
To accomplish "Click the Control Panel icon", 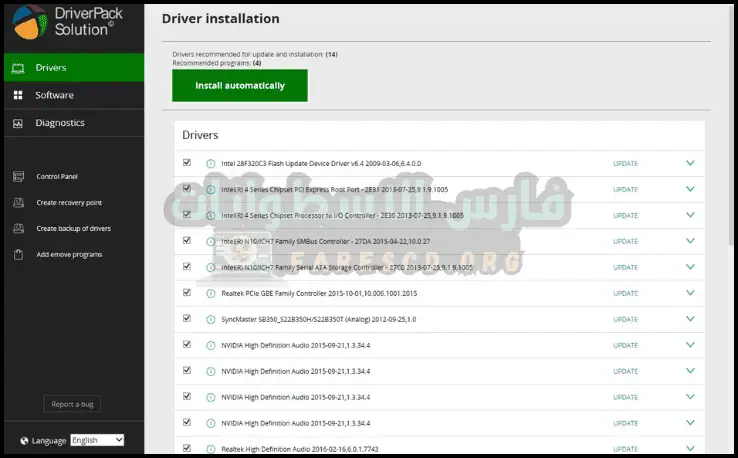I will 17,177.
